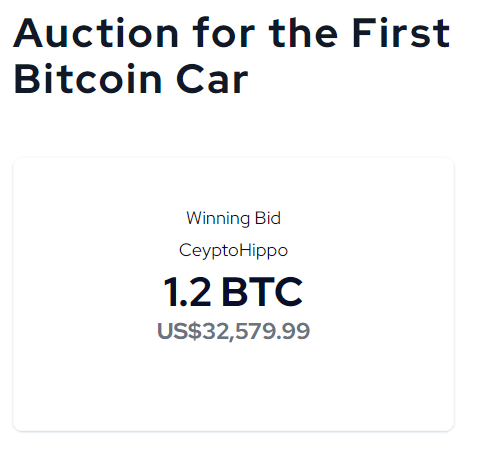Image resolution: width=484 pixels, height=455 pixels.
Task: Click the word "Bitcoin" in the title
Action: pyautogui.click(x=88, y=79)
